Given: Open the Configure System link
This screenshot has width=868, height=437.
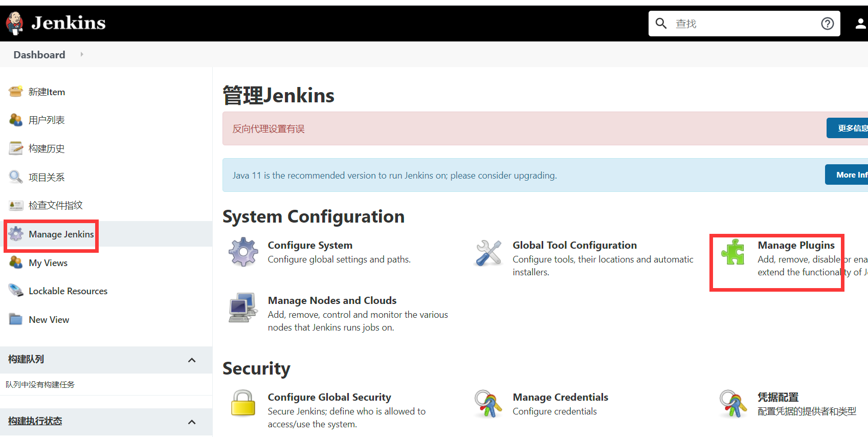Looking at the screenshot, I should (x=310, y=245).
